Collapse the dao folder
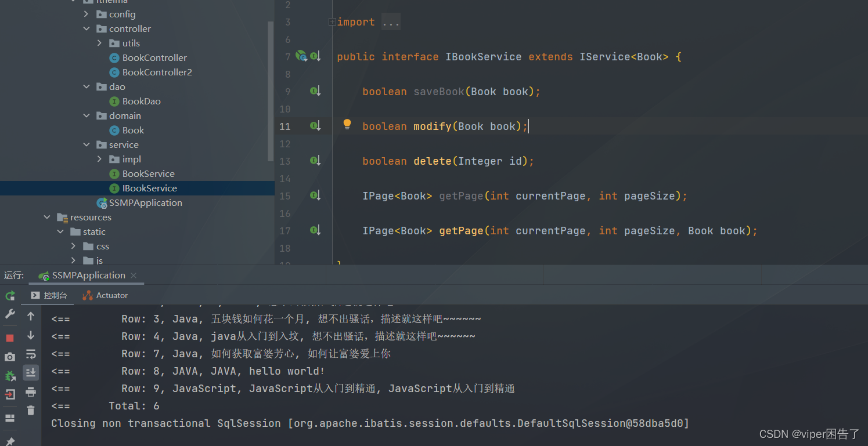The width and height of the screenshot is (868, 446). pyautogui.click(x=87, y=86)
